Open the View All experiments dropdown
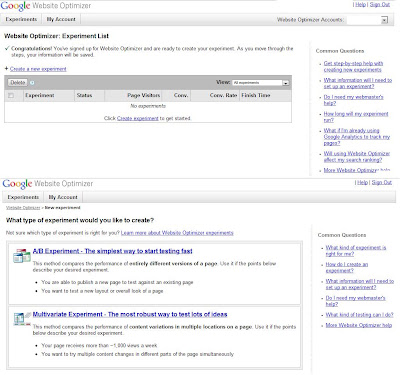The width and height of the screenshot is (400, 375). (261, 83)
